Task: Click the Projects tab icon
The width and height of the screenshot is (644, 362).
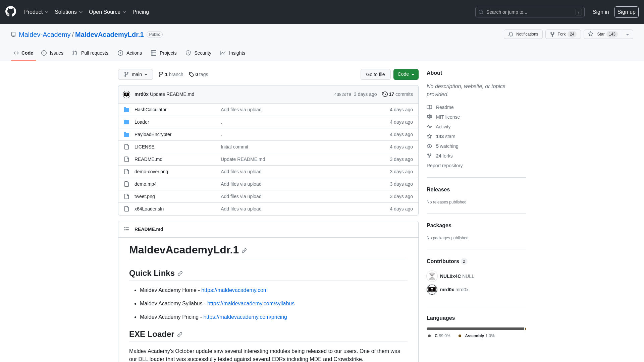Action: pyautogui.click(x=154, y=53)
